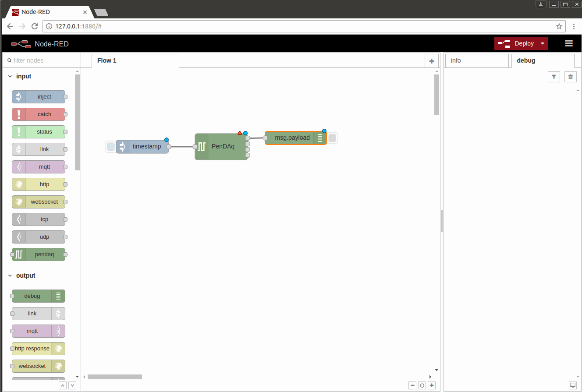The width and height of the screenshot is (582, 392).
Task: Open Chrome's three-dot menu
Action: coord(574,26)
